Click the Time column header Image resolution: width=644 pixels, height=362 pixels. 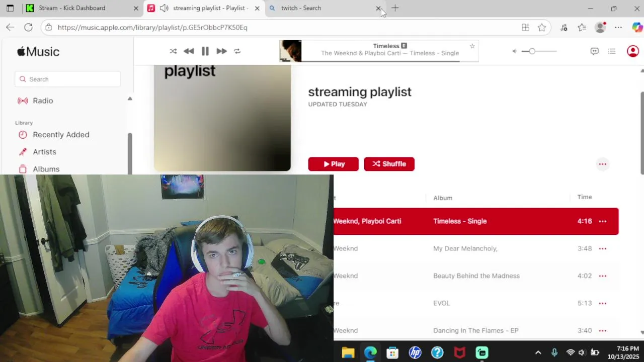[x=585, y=197]
